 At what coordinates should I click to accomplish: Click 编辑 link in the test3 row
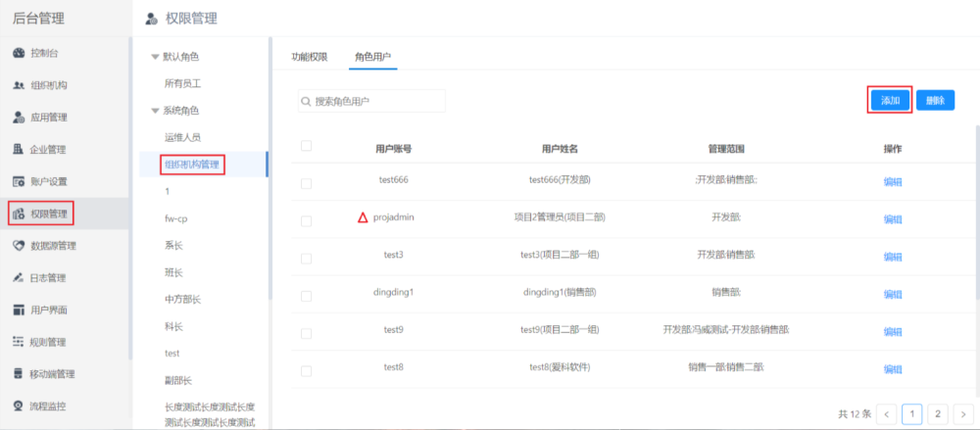[x=893, y=257]
